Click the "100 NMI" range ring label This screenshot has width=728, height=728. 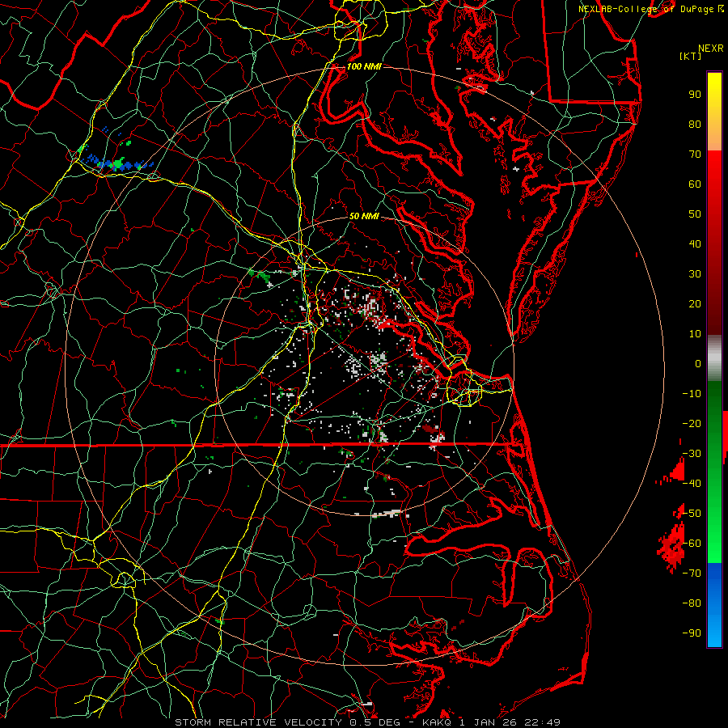click(364, 66)
